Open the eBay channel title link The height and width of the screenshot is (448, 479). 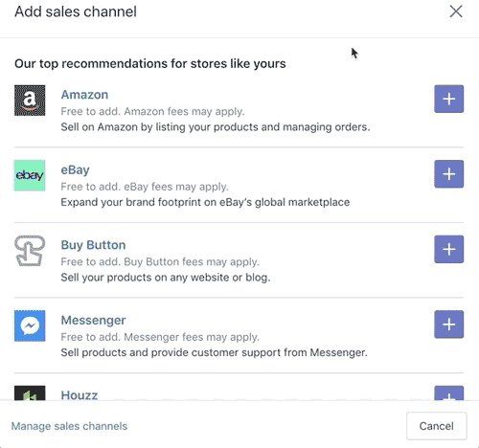pyautogui.click(x=75, y=169)
